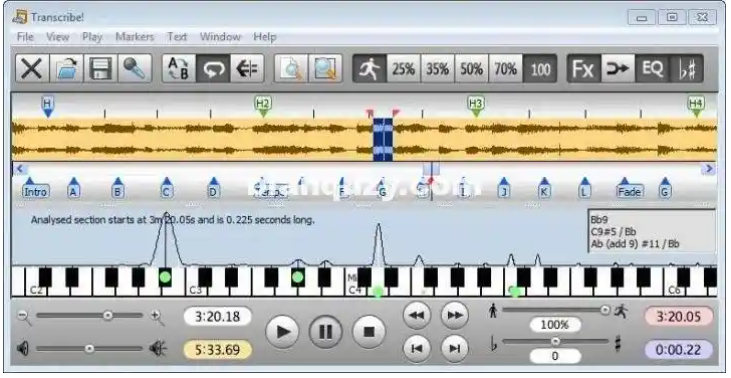Click the A-B cycle toolbar icon

(179, 69)
